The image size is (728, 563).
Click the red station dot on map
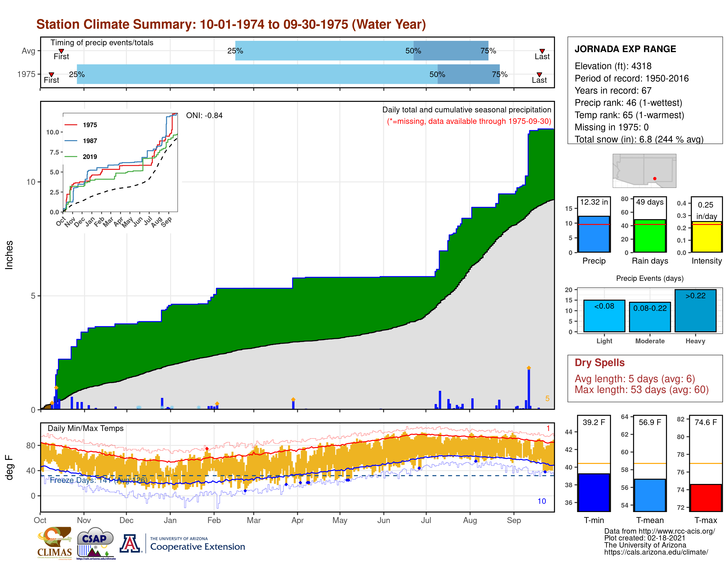[x=655, y=179]
